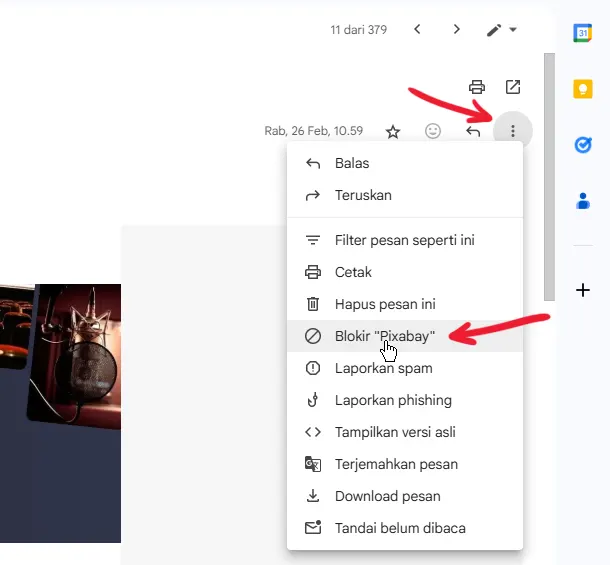610x565 pixels.
Task: Choose Teruskan from the menu
Action: pos(405,195)
